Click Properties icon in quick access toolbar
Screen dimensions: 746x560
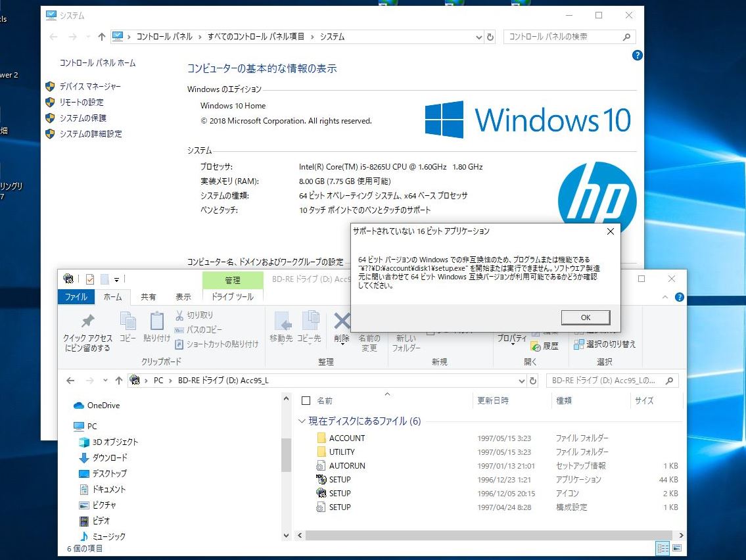[90, 279]
